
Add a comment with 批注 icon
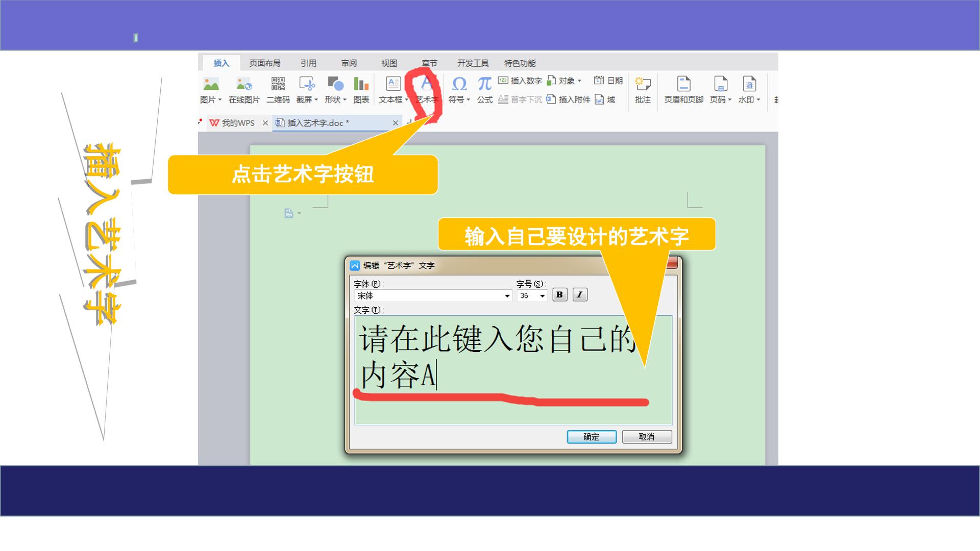click(643, 90)
